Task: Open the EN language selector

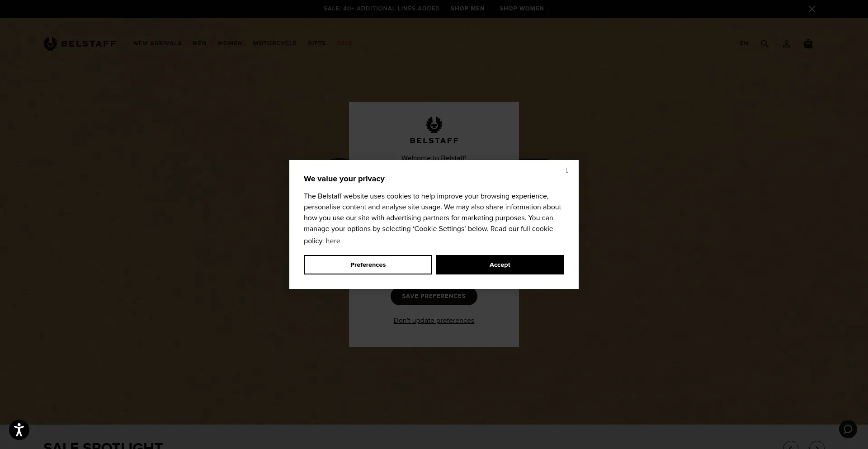Action: click(744, 43)
